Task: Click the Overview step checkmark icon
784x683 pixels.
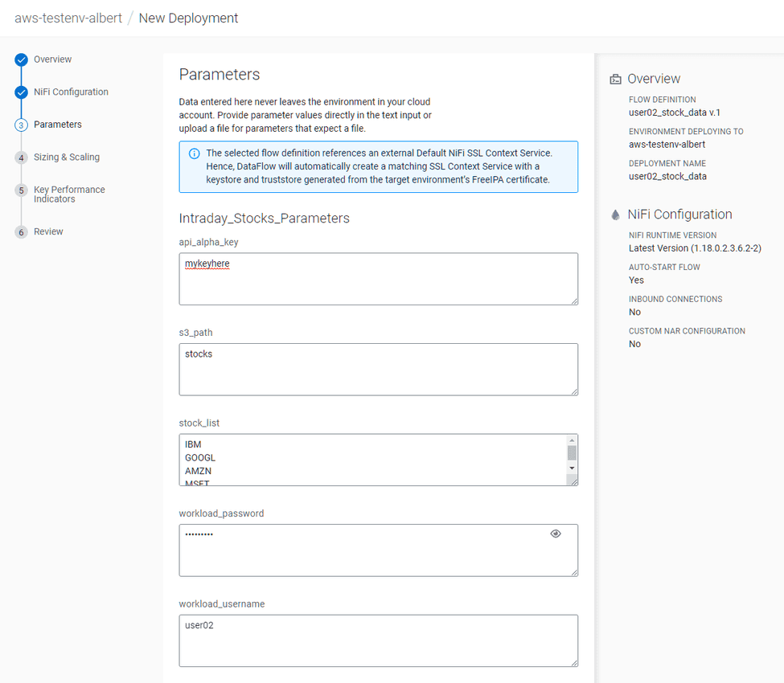Action: pyautogui.click(x=21, y=59)
